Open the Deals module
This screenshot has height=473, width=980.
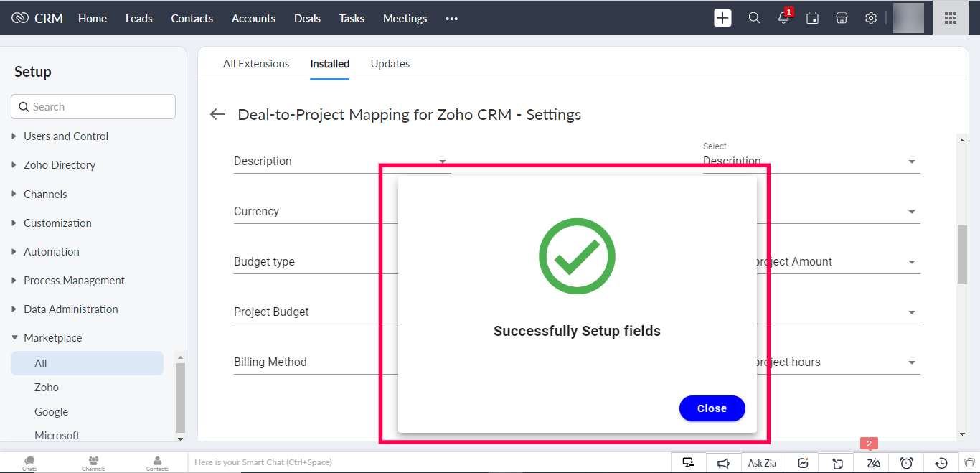pos(307,19)
